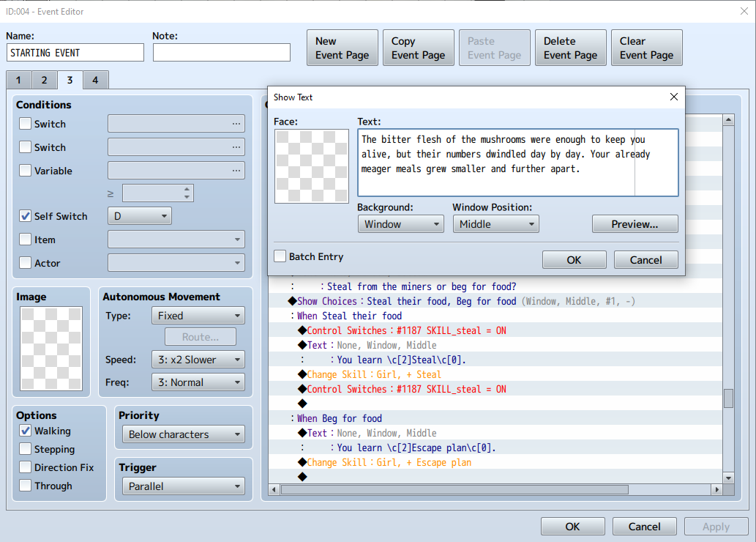756x542 pixels.
Task: Click the vertical scrollbar thumb of command list
Action: [728, 398]
